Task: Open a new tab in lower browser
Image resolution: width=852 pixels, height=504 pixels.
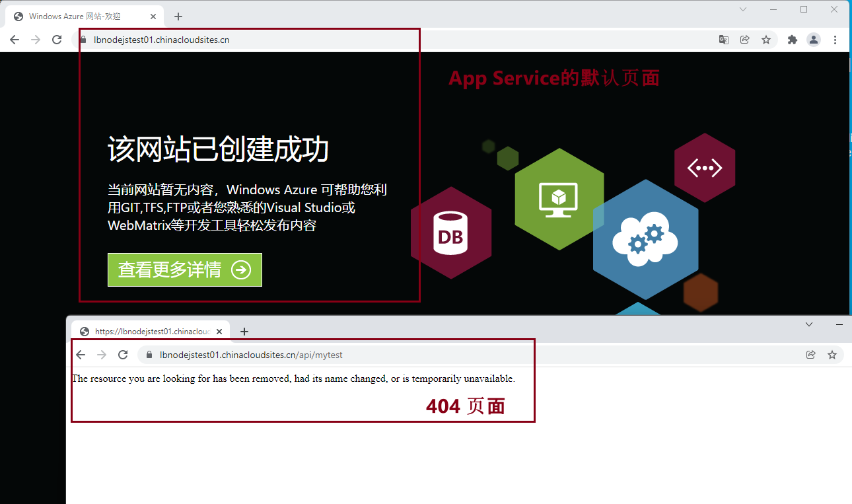Action: (244, 332)
